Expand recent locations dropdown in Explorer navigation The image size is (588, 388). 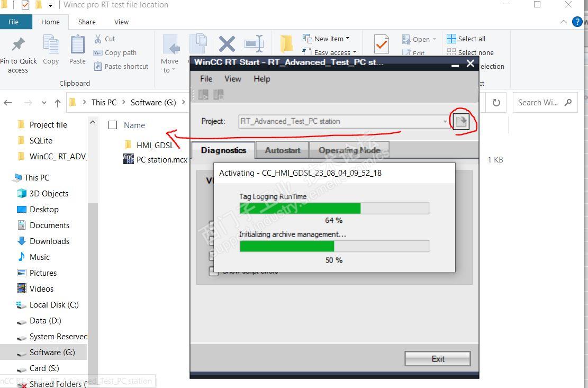44,103
